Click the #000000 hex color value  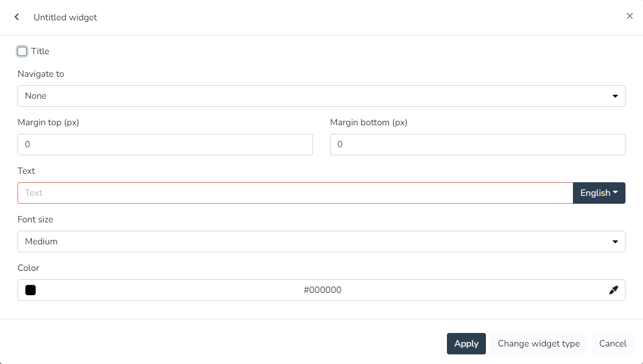coord(323,290)
